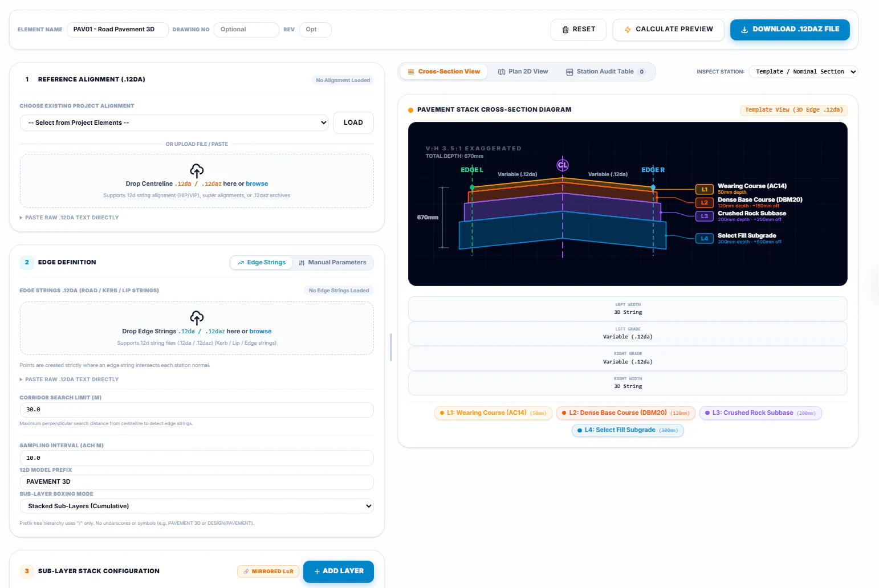Open the Inspect Station dropdown
Screen dimensions: 879x588
(x=803, y=72)
